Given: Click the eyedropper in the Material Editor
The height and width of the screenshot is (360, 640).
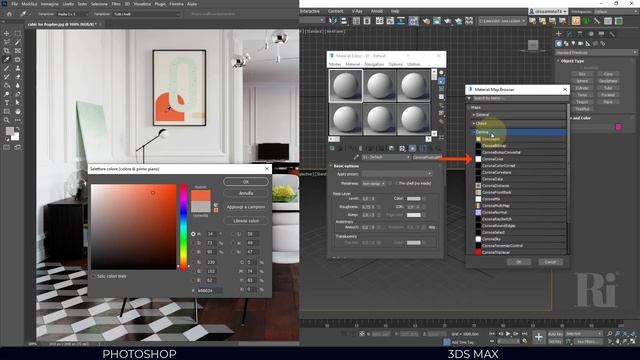Looking at the screenshot, I should point(356,157).
